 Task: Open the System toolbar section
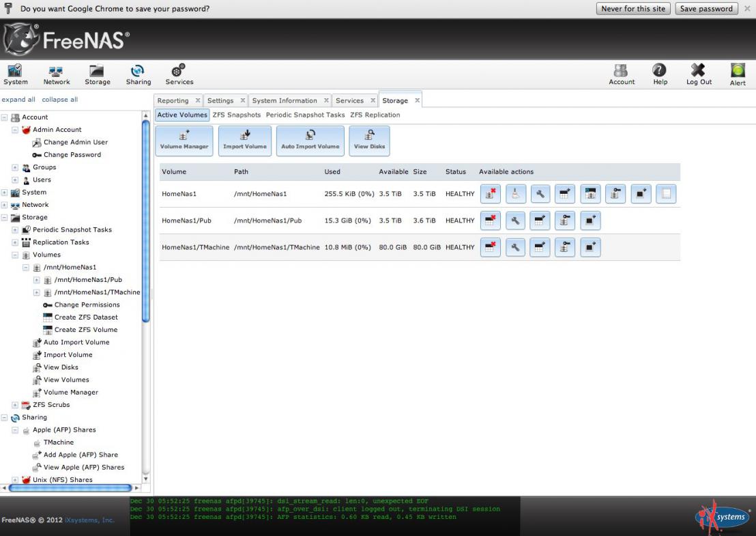pyautogui.click(x=16, y=75)
